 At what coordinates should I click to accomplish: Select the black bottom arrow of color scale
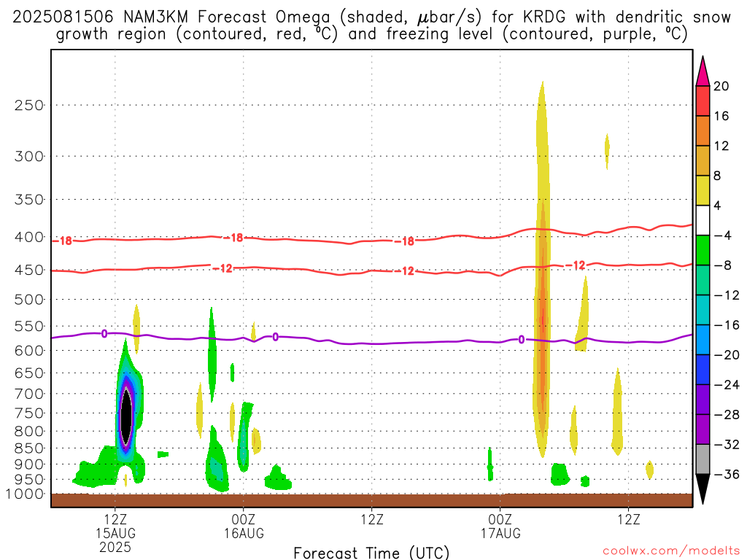(x=703, y=489)
